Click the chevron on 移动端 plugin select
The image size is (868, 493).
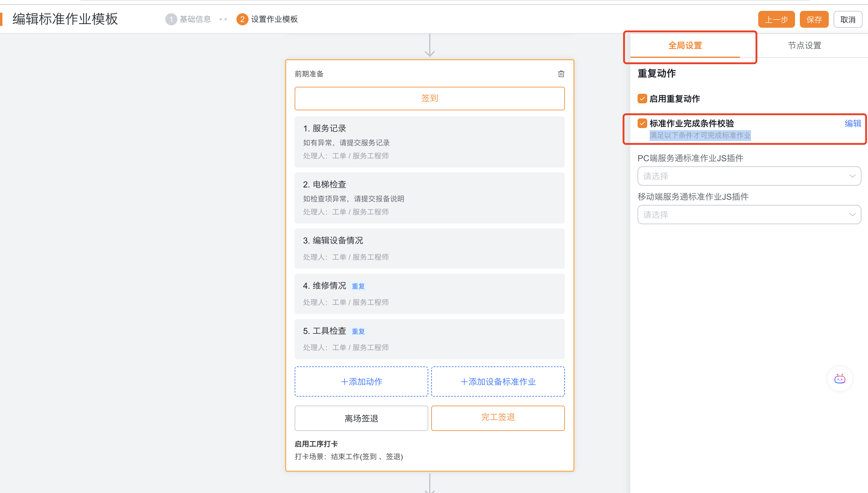click(x=852, y=215)
